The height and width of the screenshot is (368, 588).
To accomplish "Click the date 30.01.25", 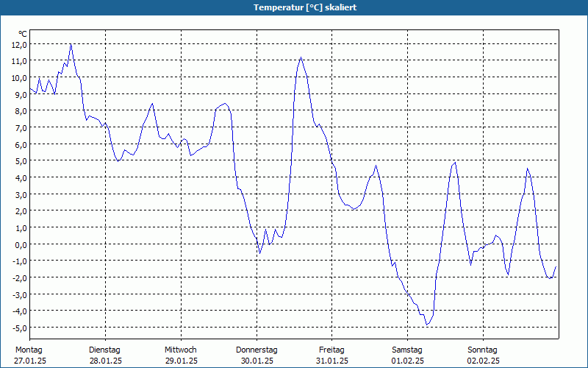I will 257,361.
